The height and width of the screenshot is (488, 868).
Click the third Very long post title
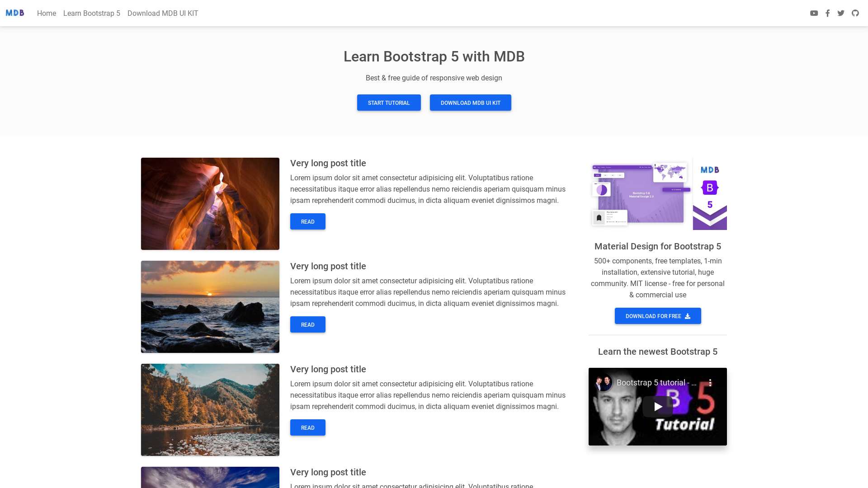point(328,369)
